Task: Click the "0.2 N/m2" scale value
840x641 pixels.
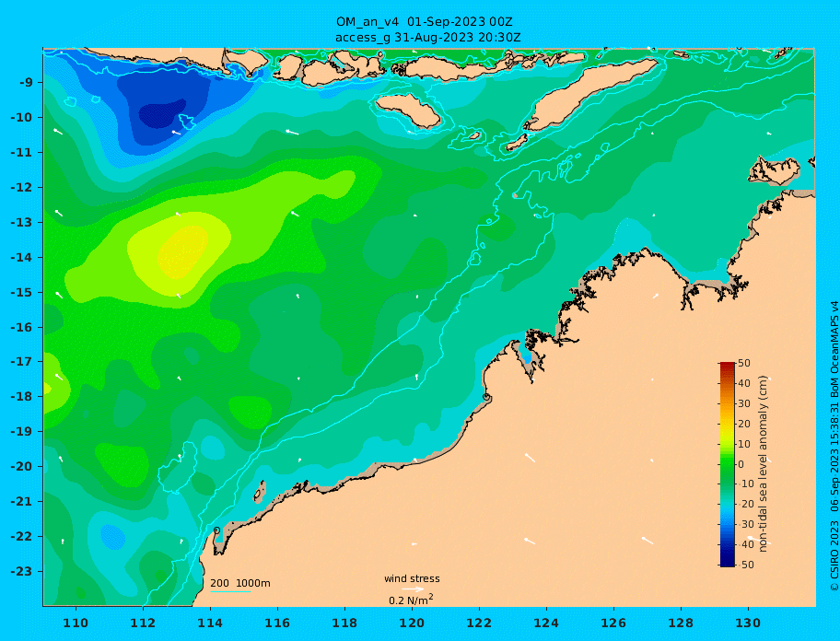Action: 411,600
